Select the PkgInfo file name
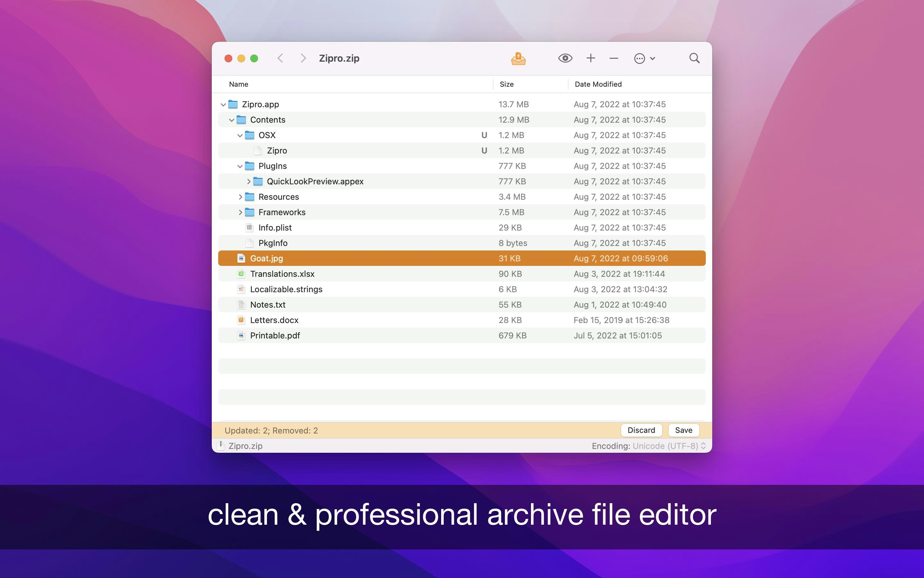This screenshot has width=924, height=578. [273, 243]
